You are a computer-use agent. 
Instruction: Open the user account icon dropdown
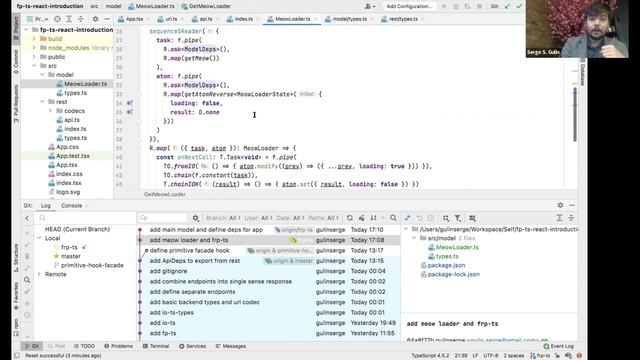[x=369, y=6]
